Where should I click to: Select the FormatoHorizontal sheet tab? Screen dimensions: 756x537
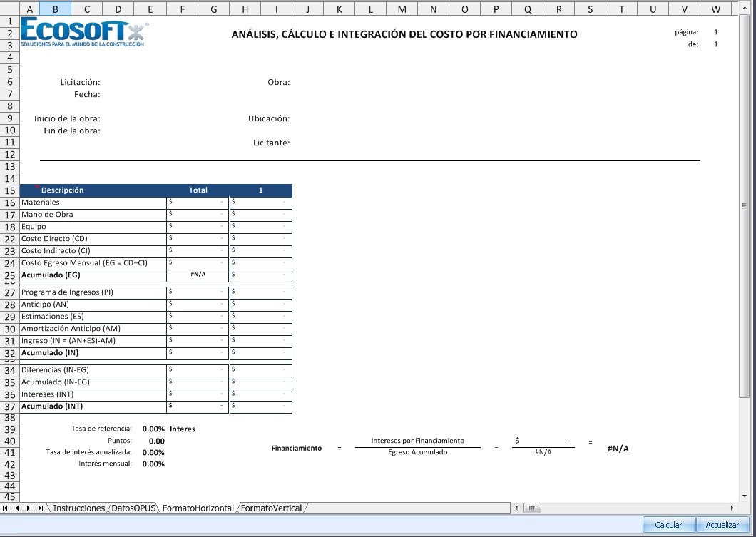(198, 508)
